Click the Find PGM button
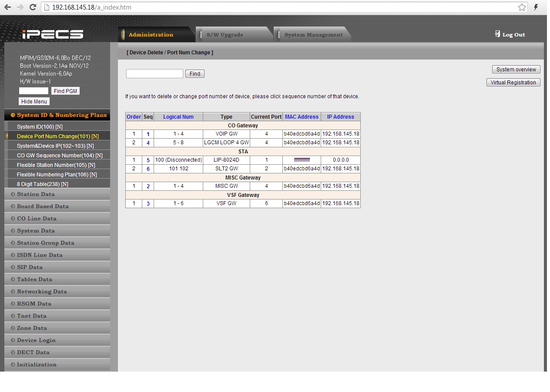The width and height of the screenshot is (550, 392). [65, 91]
